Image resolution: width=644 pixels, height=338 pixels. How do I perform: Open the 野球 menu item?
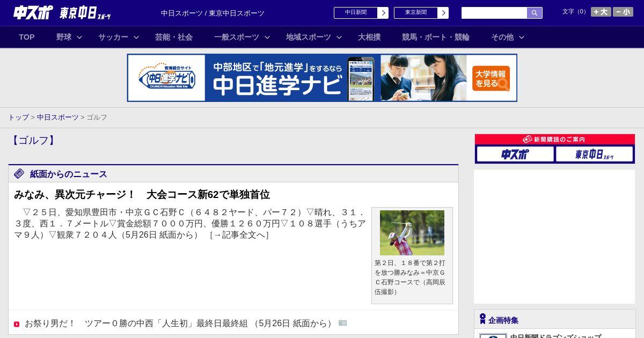(64, 37)
